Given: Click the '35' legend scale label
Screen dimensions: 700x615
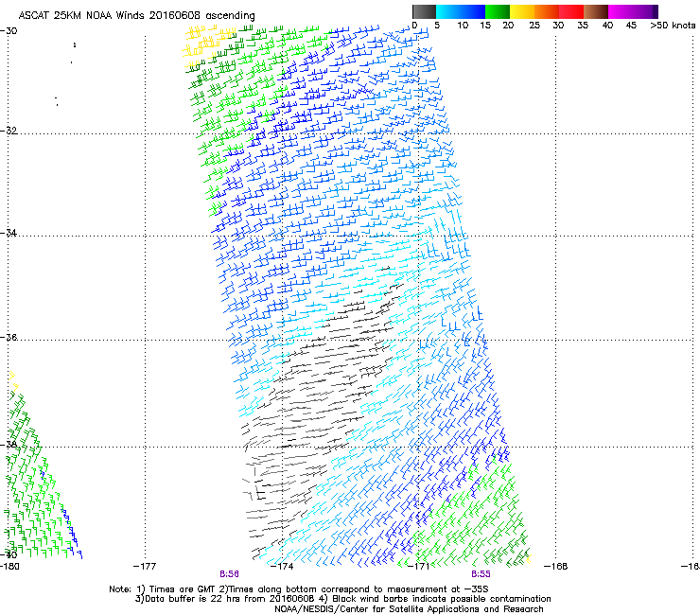Looking at the screenshot, I should [x=583, y=26].
